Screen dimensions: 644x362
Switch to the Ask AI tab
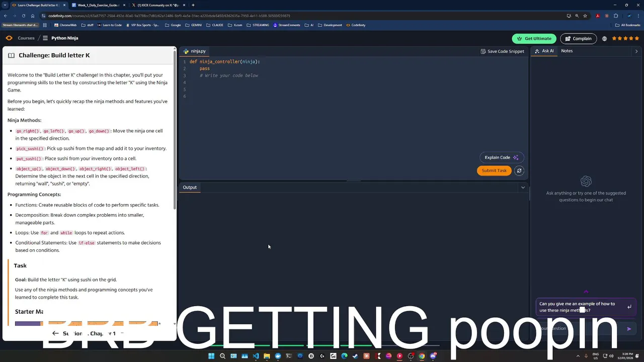(544, 51)
